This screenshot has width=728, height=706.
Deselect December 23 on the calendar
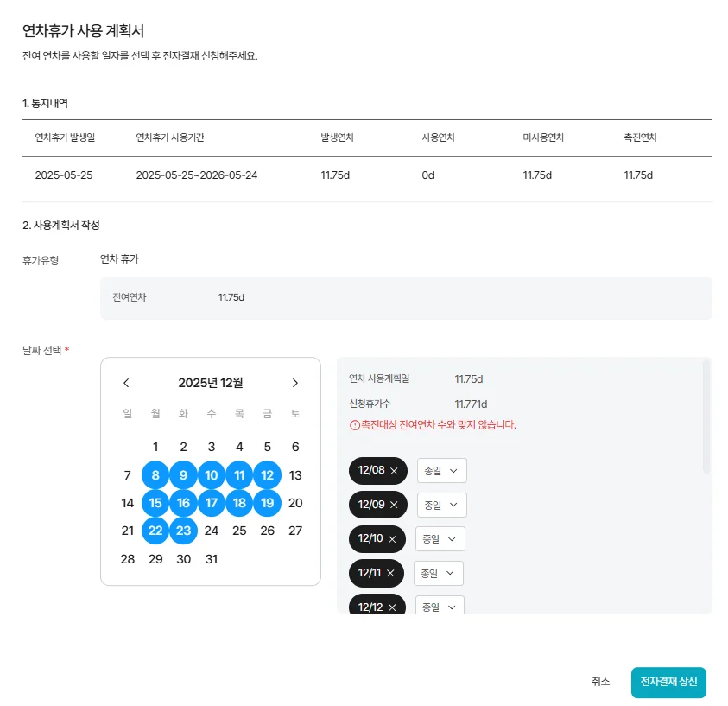(x=183, y=531)
